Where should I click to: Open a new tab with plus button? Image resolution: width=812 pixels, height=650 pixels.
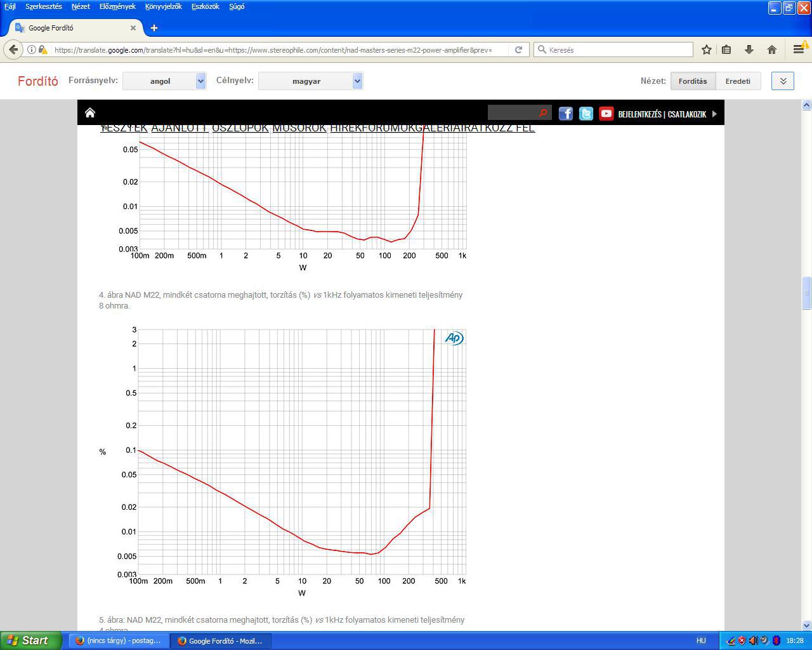click(154, 28)
